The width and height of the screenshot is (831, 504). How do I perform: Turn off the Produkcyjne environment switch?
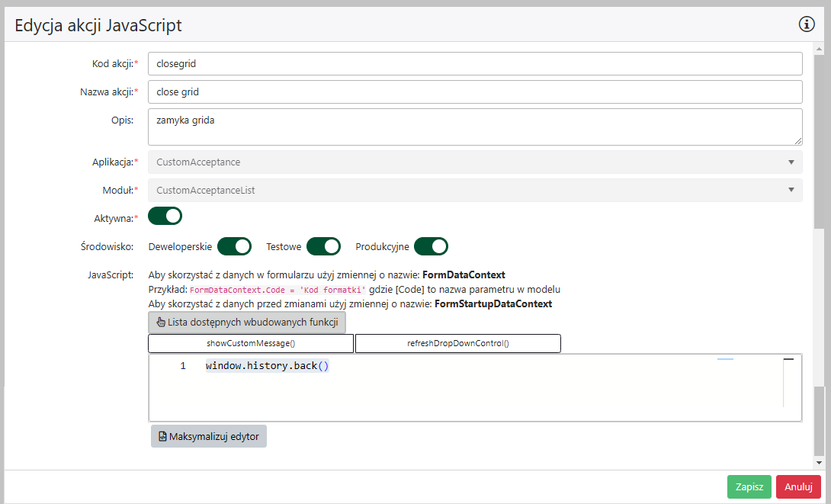pos(431,246)
